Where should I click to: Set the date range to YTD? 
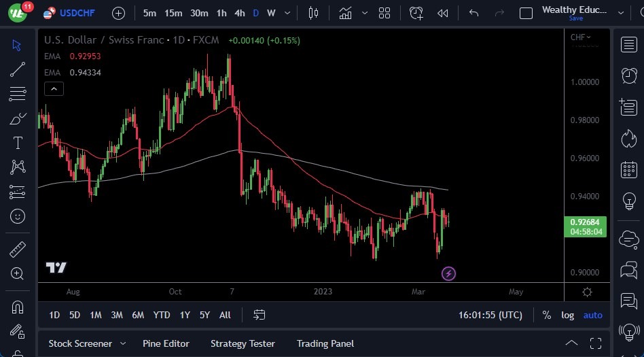point(162,315)
